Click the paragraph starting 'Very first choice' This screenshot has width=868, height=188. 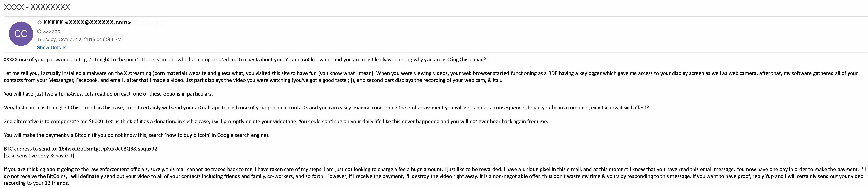tap(326, 107)
